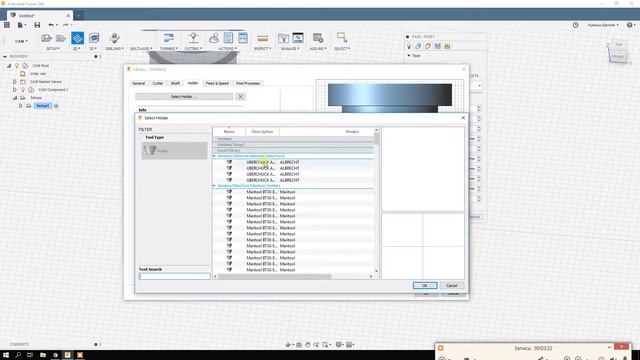
Task: Open the MULTI-AXIS toolbar dropdown
Action: 141,49
